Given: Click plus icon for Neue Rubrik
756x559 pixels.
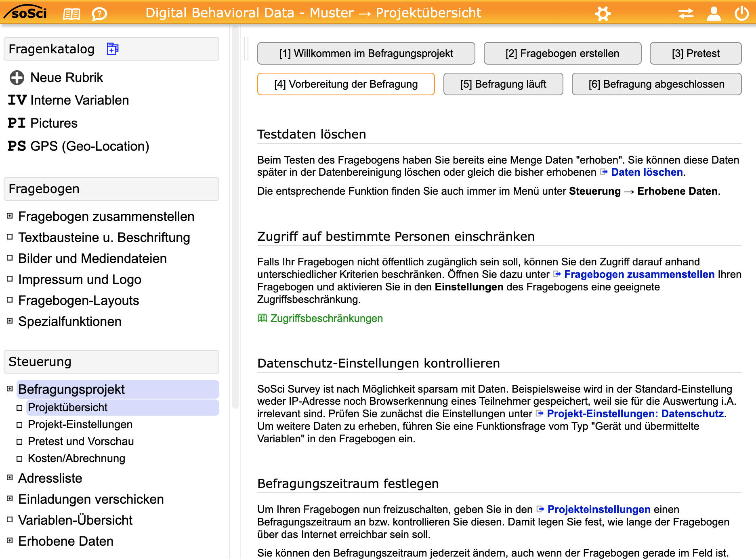Looking at the screenshot, I should pyautogui.click(x=17, y=78).
